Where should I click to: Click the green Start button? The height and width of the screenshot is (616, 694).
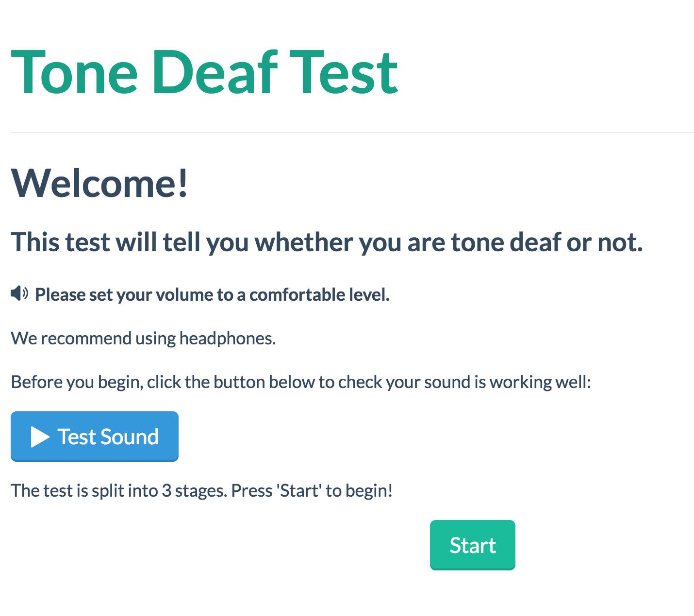[472, 545]
